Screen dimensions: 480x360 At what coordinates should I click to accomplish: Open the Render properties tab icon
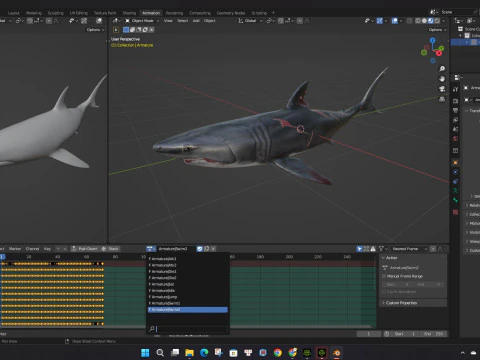click(455, 101)
